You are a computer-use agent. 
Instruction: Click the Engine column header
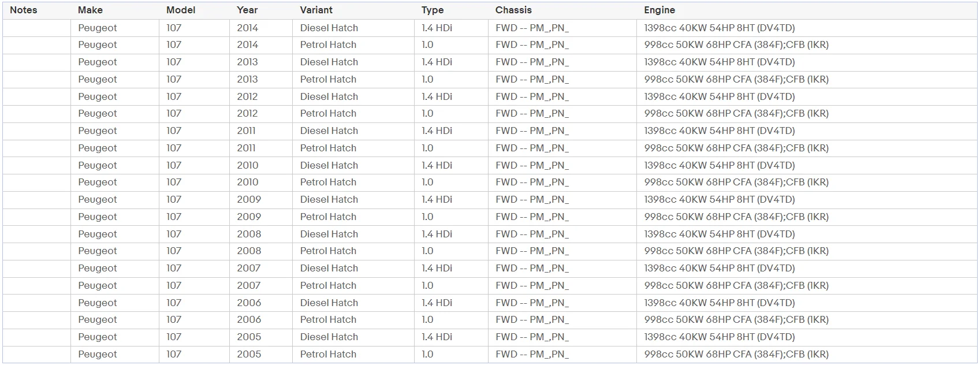[659, 10]
